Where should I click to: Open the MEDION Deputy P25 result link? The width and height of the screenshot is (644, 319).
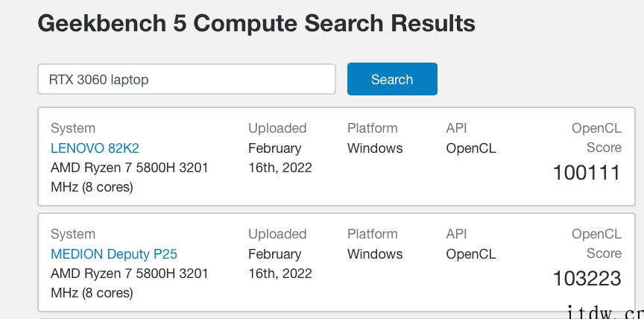(114, 254)
